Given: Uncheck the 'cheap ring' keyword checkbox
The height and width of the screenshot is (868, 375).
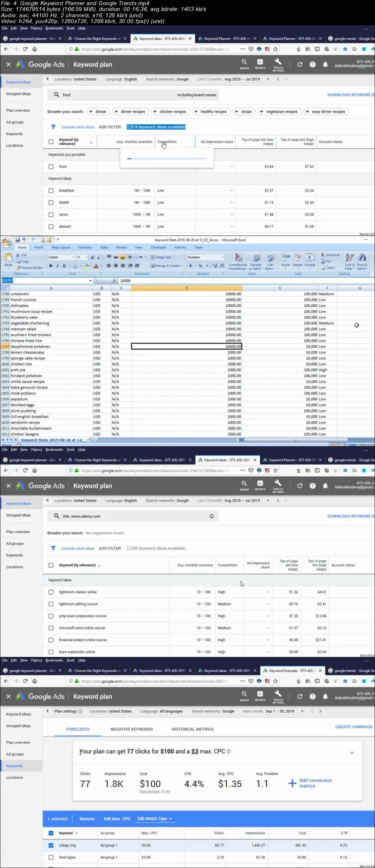Looking at the screenshot, I should point(51,845).
